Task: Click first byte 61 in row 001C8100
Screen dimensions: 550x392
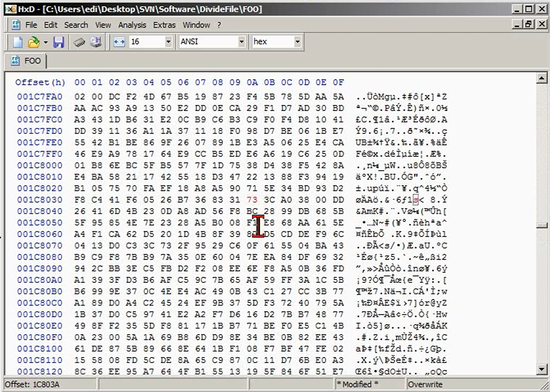Action: pos(80,349)
